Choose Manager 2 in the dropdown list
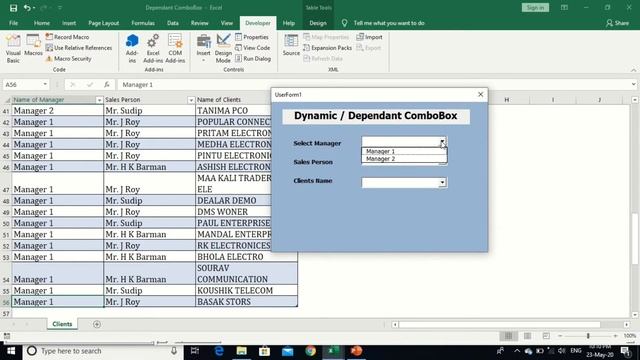The height and width of the screenshot is (360, 640). click(404, 159)
